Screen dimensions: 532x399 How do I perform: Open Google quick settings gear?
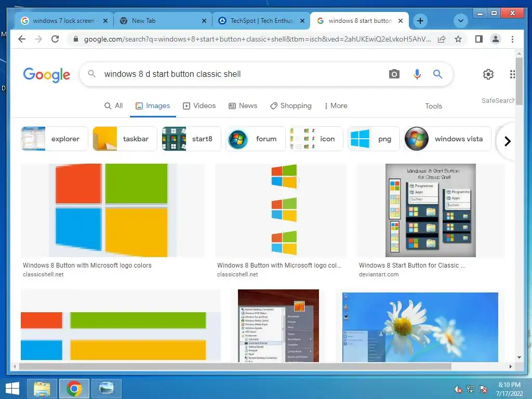[488, 74]
